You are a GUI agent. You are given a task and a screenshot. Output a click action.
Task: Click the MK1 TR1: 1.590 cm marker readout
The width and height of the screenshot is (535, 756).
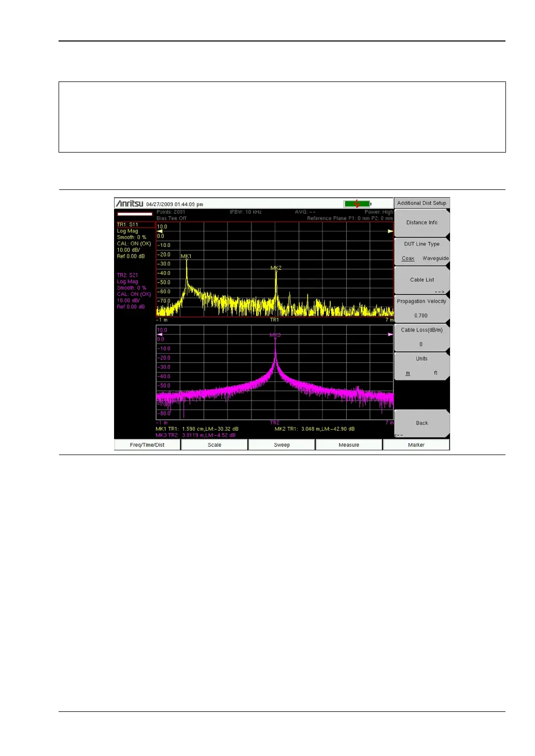(x=198, y=429)
